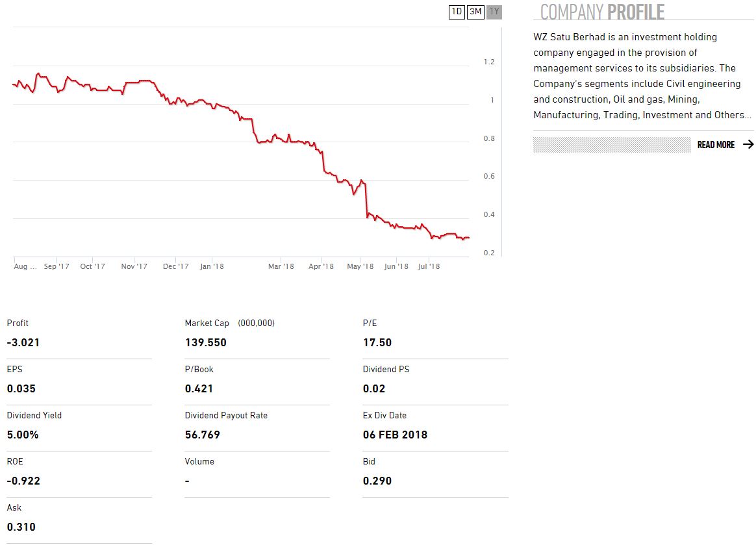This screenshot has width=756, height=545.
Task: Click the Ex Div Date 06 FEB 2018
Action: point(395,435)
